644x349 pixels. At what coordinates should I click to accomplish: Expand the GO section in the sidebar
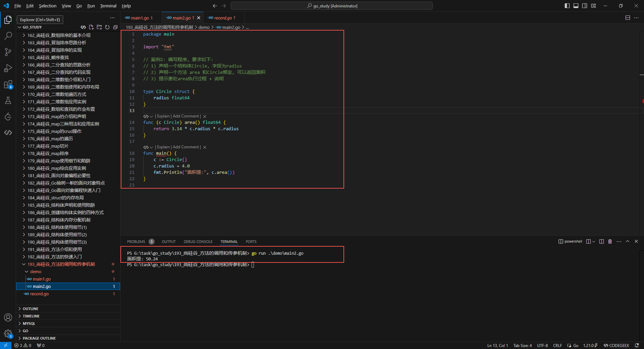pos(68,331)
